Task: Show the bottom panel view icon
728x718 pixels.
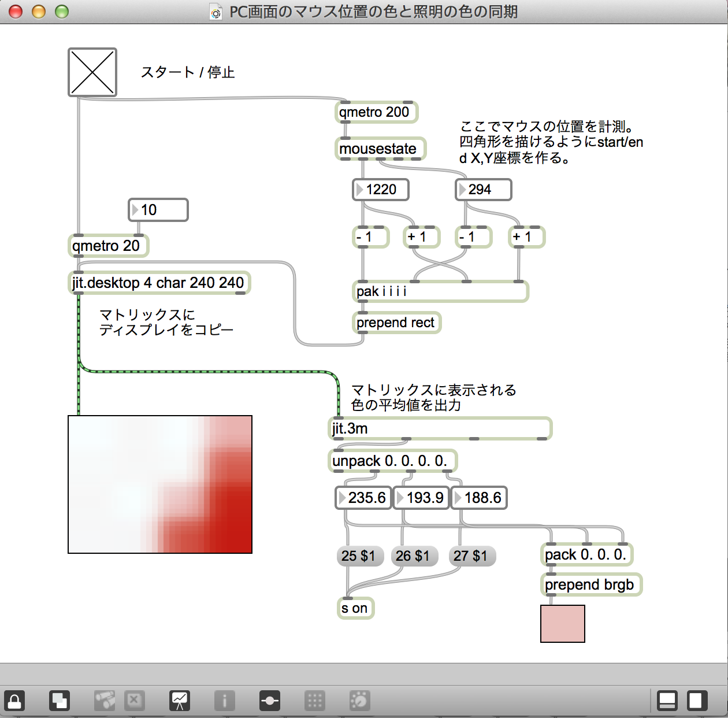Action: coord(667,701)
